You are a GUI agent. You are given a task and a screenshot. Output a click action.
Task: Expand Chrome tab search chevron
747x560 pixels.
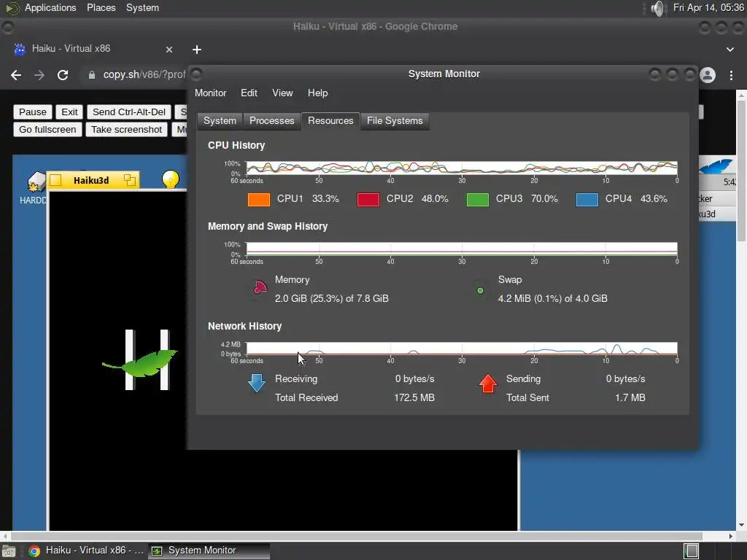729,50
